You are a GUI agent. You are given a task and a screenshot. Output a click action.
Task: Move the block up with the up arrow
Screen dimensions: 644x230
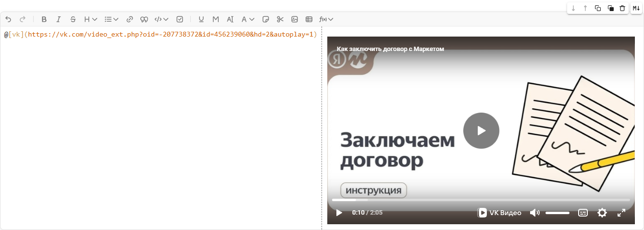click(x=585, y=8)
